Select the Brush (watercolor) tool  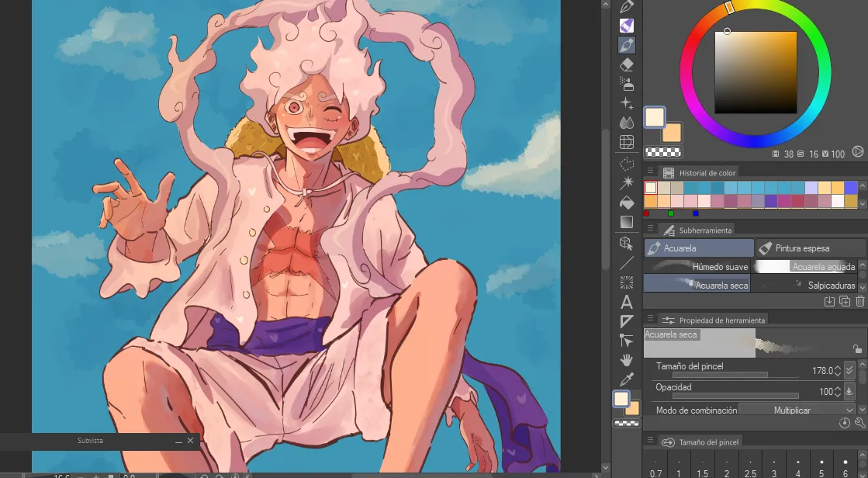pos(627,45)
